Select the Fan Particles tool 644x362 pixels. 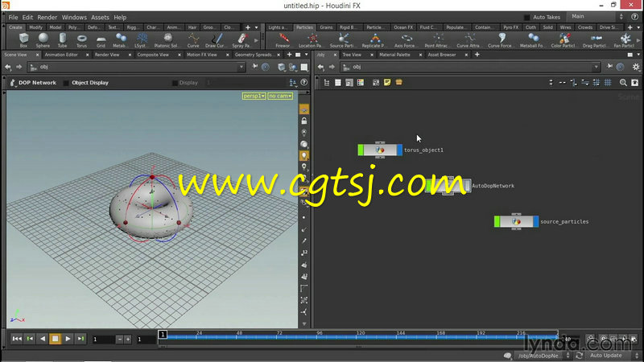(625, 40)
